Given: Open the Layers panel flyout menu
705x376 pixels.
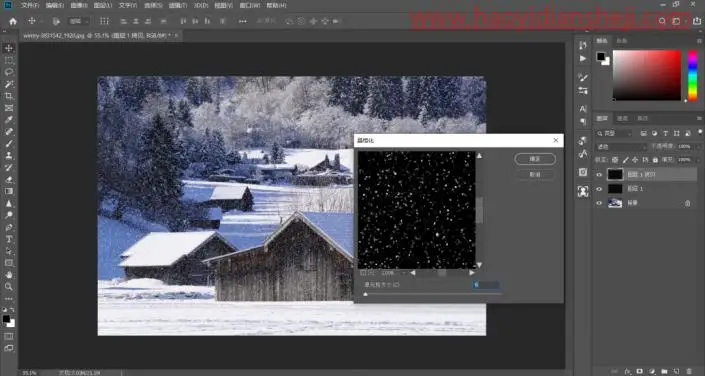Looking at the screenshot, I should click(699, 118).
